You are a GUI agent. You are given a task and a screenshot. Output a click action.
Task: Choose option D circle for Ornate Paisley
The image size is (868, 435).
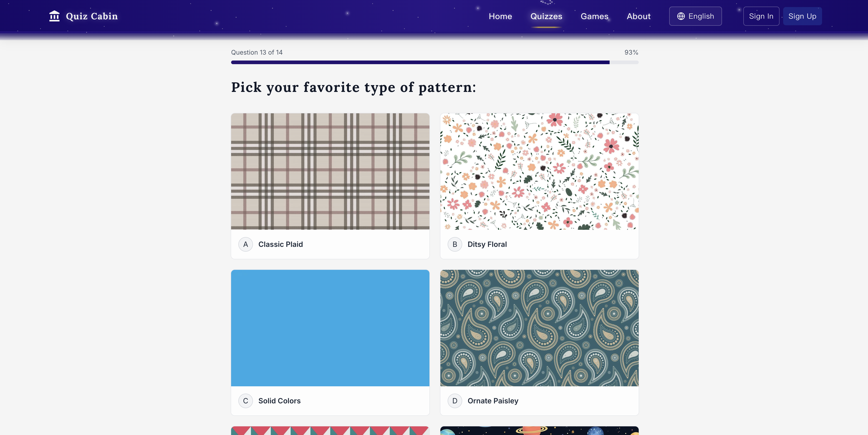(x=454, y=401)
